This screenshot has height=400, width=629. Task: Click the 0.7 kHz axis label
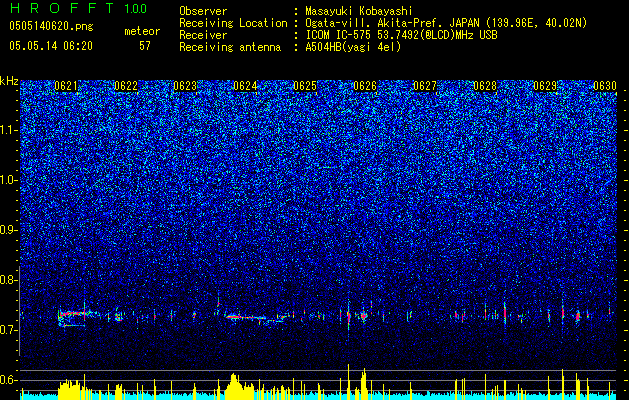click(9, 330)
